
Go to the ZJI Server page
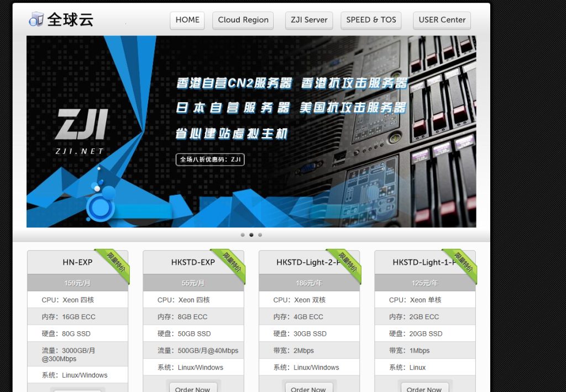[x=309, y=20]
